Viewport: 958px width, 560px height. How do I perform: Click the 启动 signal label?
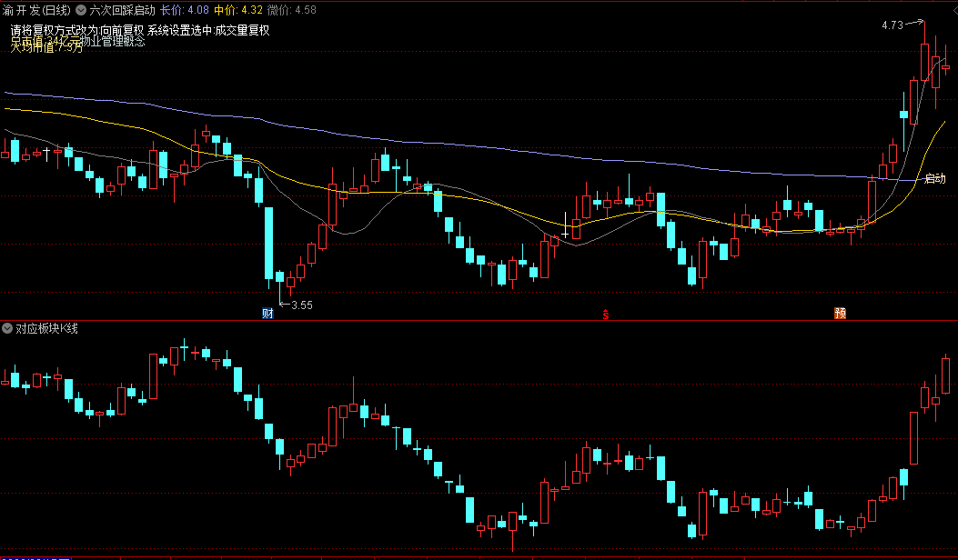(934, 178)
